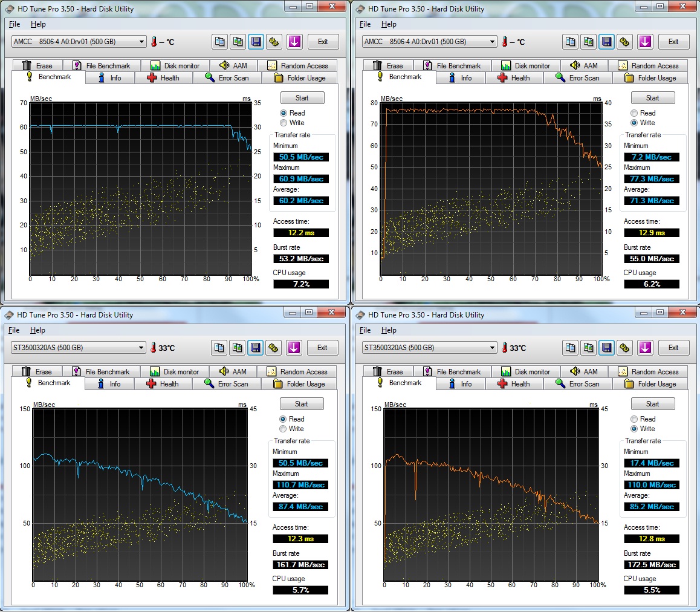Switch to the Health tab in the AMCC read window
Image resolution: width=700 pixels, height=612 pixels.
(x=163, y=78)
